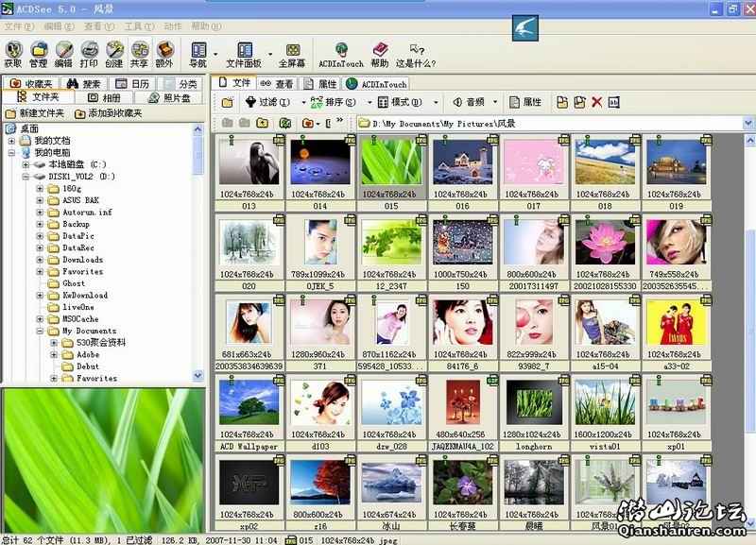Click the red X delete icon

[596, 102]
